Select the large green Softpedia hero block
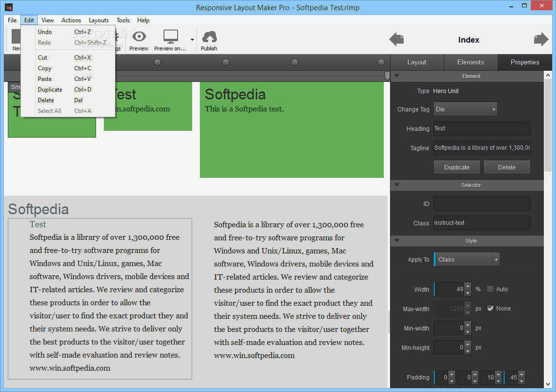The image size is (556, 392). [x=292, y=129]
